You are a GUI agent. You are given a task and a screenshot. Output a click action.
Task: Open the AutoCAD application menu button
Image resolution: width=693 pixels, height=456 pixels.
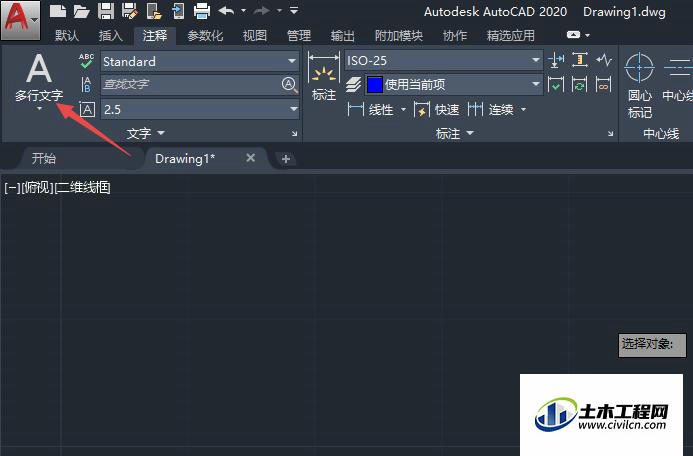pyautogui.click(x=20, y=19)
